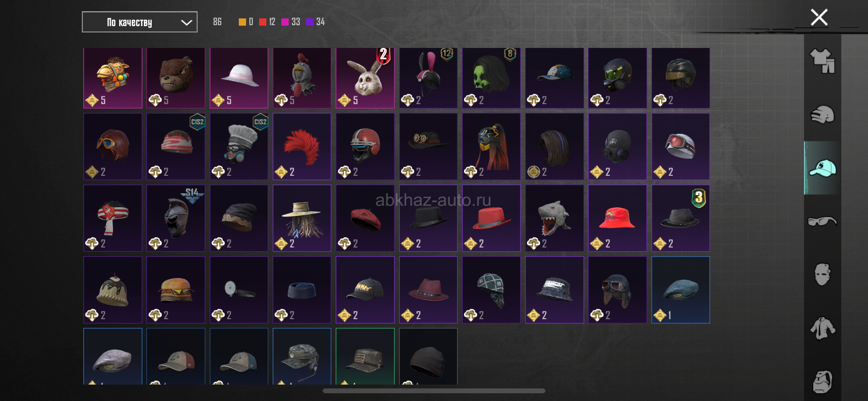Open the clothing outfits category icon
The width and height of the screenshot is (868, 401).
(x=822, y=61)
